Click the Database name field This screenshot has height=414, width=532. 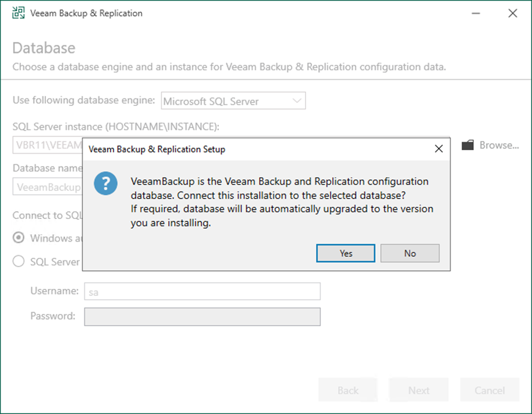[x=48, y=187]
